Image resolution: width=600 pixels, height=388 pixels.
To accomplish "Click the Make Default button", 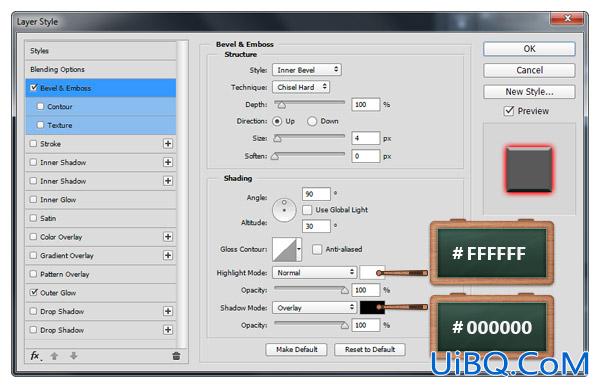I will 297,349.
